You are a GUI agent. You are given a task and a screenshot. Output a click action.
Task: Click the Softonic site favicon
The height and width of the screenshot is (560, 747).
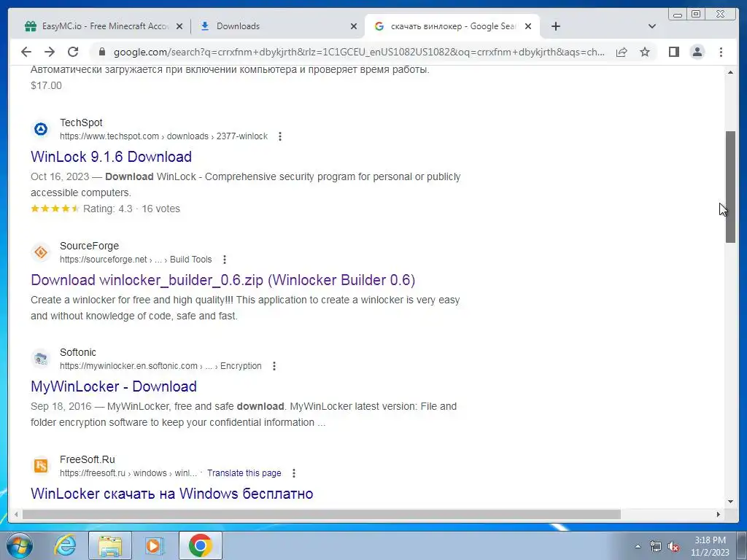41,359
